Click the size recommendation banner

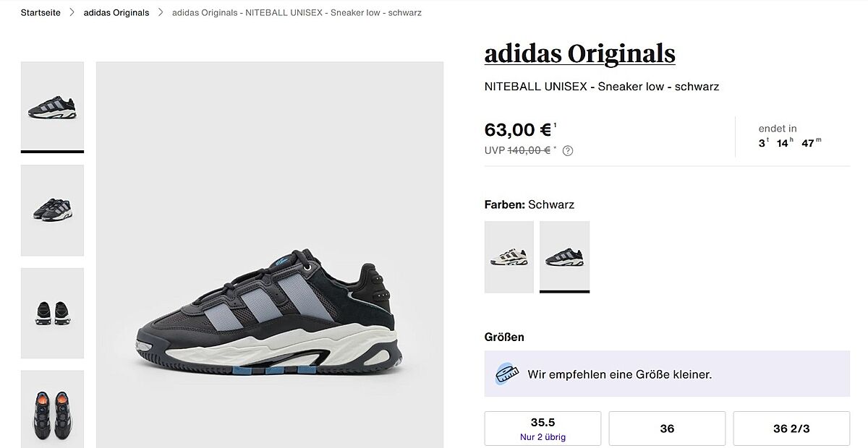click(667, 374)
